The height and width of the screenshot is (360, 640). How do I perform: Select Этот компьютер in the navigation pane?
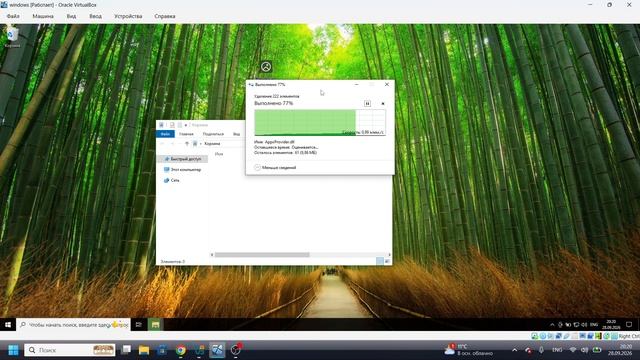pyautogui.click(x=182, y=169)
